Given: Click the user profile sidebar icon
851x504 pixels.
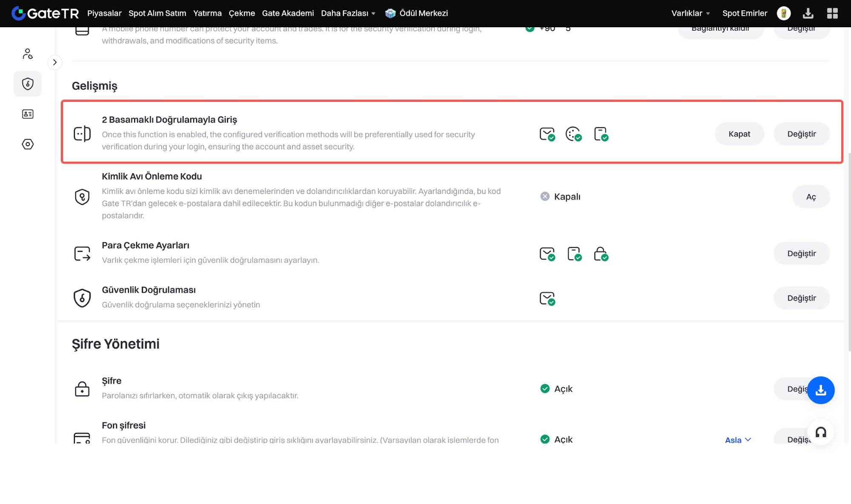Looking at the screenshot, I should tap(28, 54).
